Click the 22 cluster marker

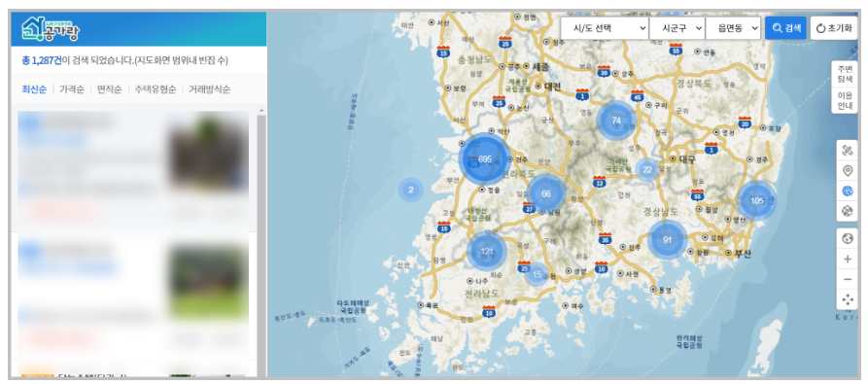[647, 170]
